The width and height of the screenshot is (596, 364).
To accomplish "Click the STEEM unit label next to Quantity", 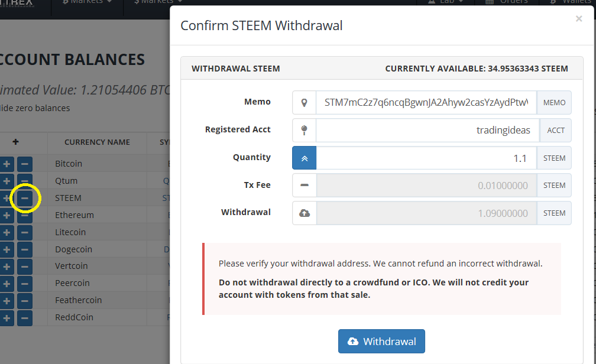I will pyautogui.click(x=554, y=158).
